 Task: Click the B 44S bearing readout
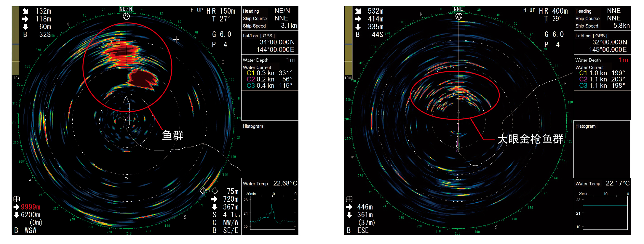tap(370, 35)
